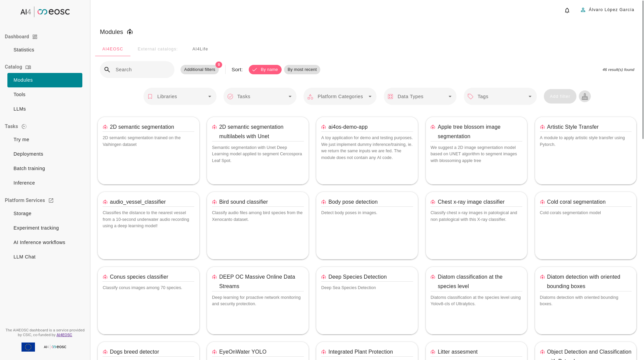
Task: Click the Tasks progress icon
Action: (24, 127)
